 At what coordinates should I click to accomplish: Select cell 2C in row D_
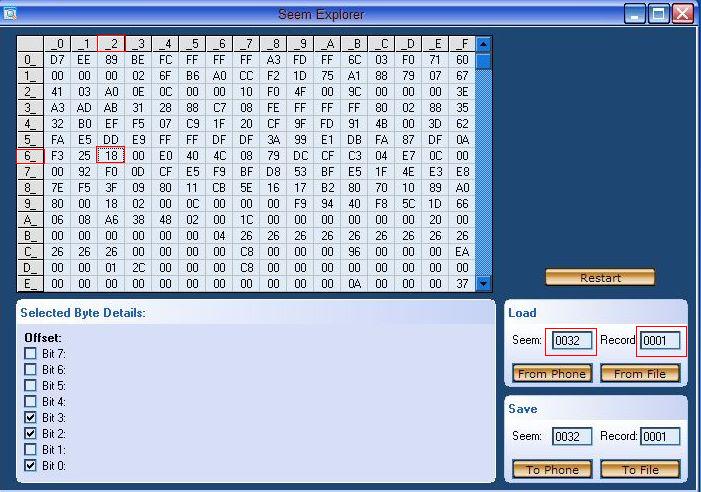tap(138, 268)
